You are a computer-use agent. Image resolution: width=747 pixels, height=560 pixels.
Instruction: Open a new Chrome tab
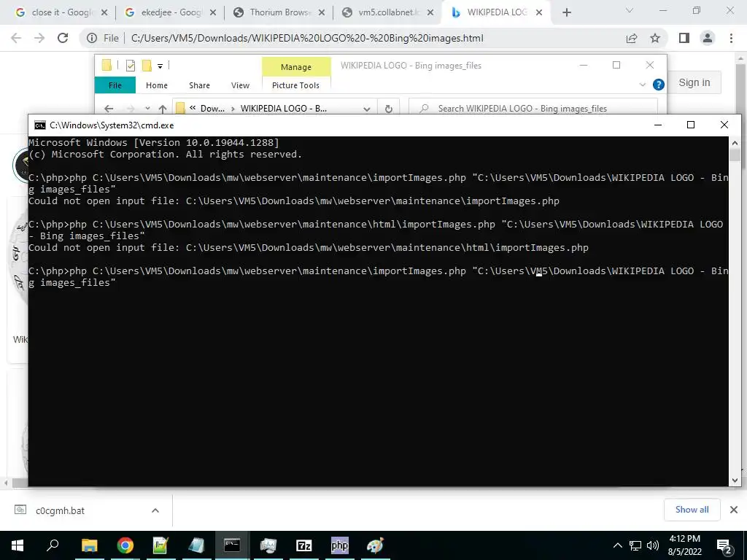[x=566, y=12]
